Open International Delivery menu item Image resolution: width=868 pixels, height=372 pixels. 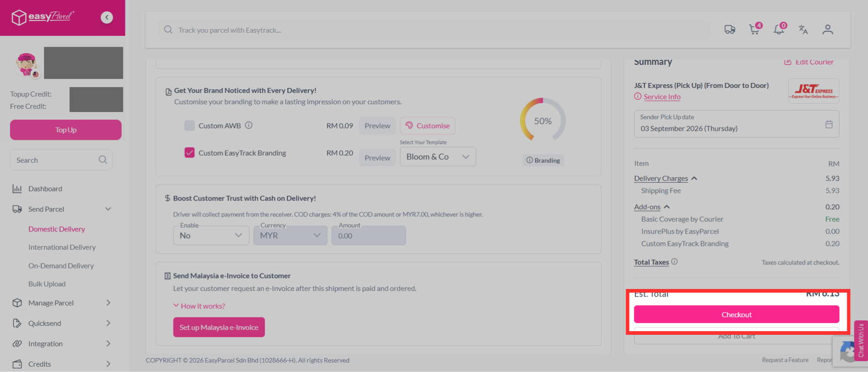[x=62, y=247]
